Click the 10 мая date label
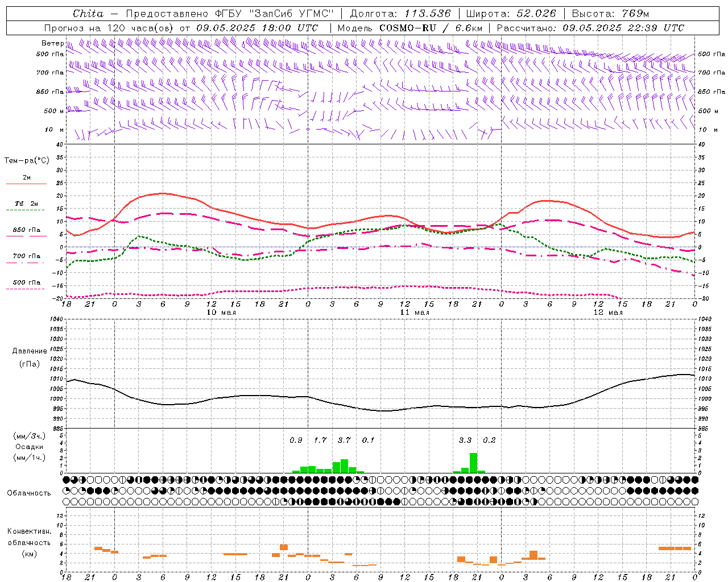This screenshot has height=582, width=728. [221, 313]
